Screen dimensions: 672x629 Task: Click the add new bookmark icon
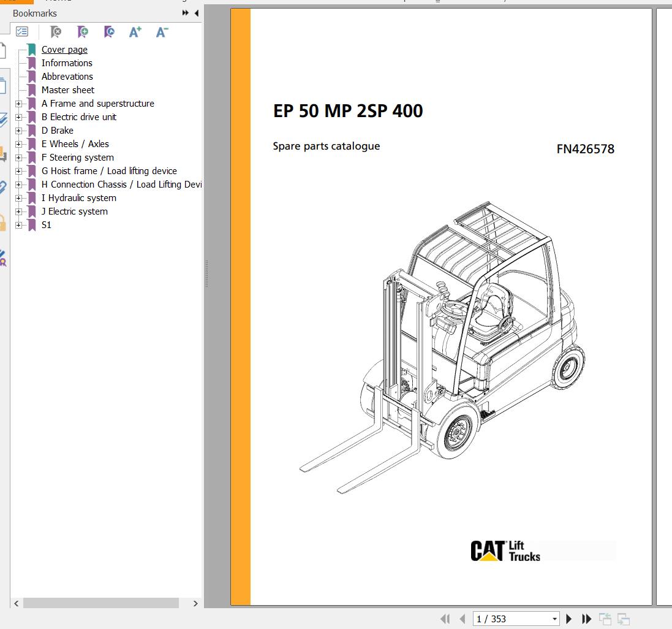point(83,32)
